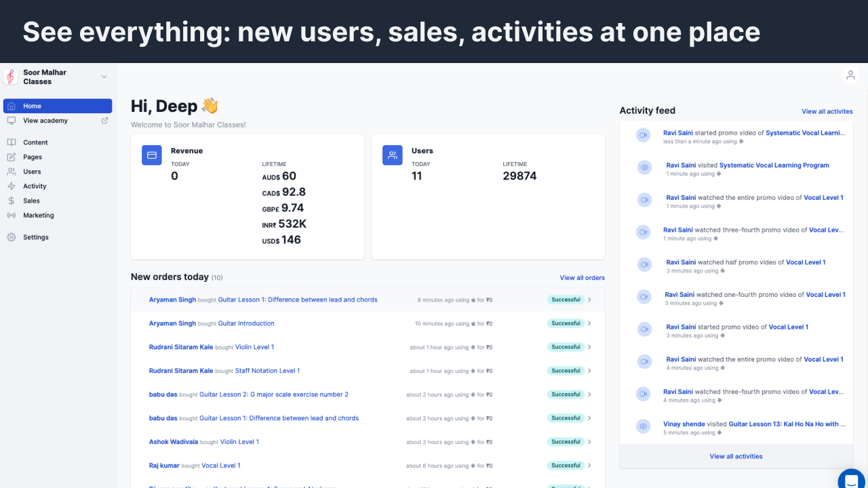Click the Content book icon
Viewport: 868px width, 488px height.
click(x=12, y=142)
